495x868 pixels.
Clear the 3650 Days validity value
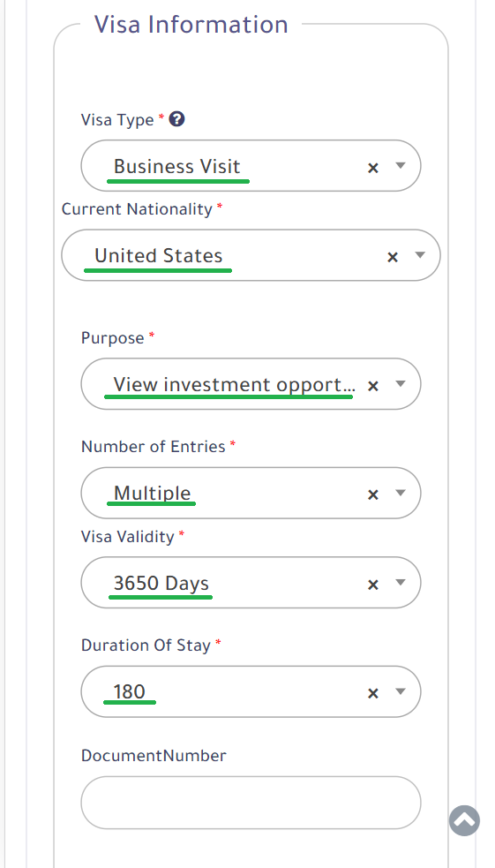click(373, 585)
